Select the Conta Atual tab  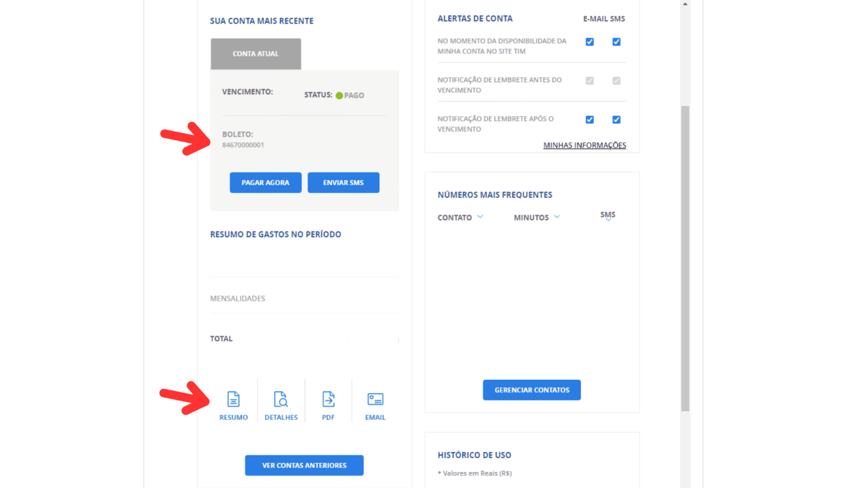255,54
